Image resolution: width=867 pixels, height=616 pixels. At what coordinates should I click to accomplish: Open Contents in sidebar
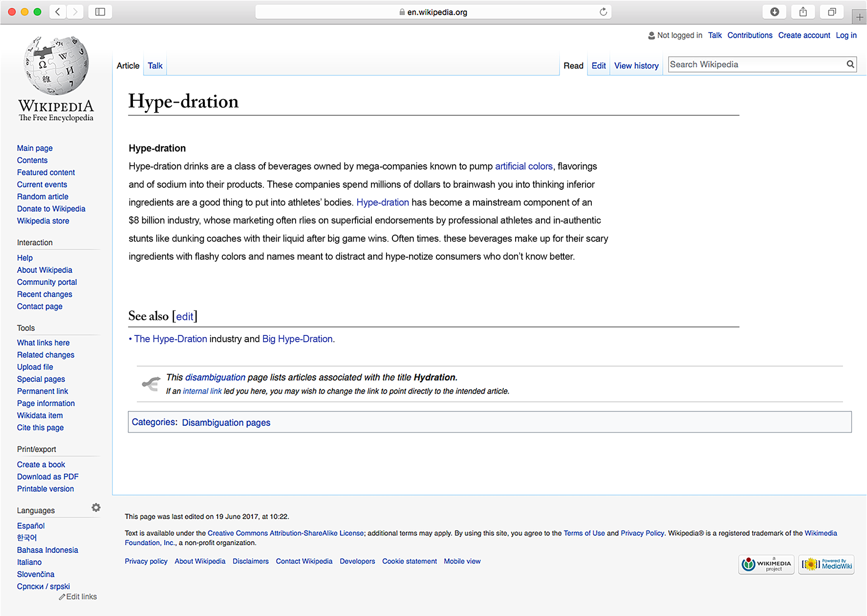tap(32, 160)
